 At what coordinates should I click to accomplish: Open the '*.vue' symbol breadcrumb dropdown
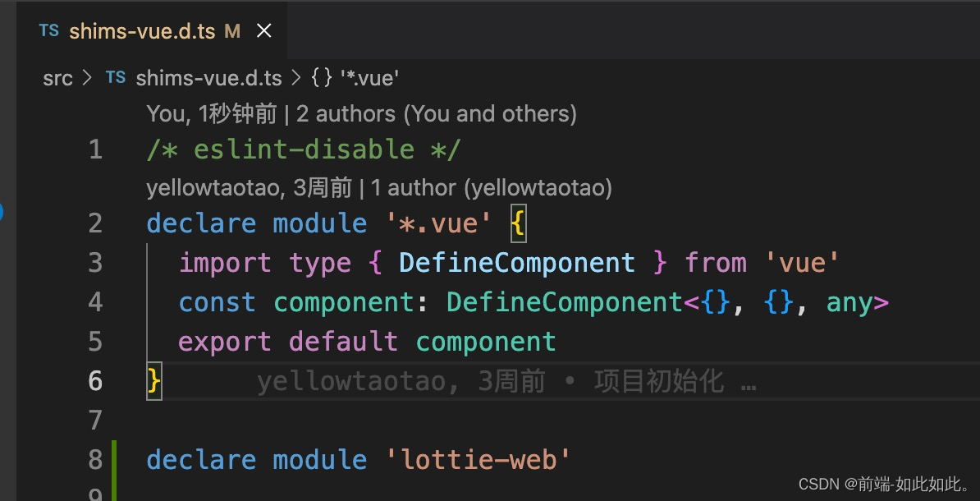tap(369, 77)
